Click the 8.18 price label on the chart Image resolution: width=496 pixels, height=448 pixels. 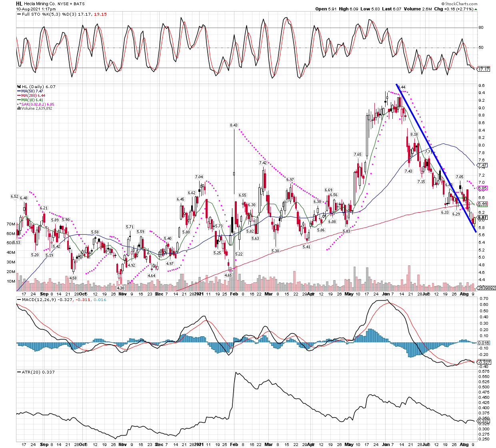point(414,135)
